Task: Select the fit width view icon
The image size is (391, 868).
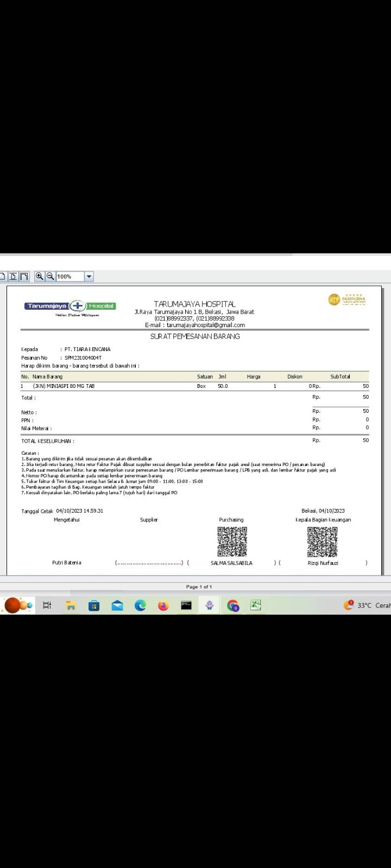Action: click(x=24, y=277)
